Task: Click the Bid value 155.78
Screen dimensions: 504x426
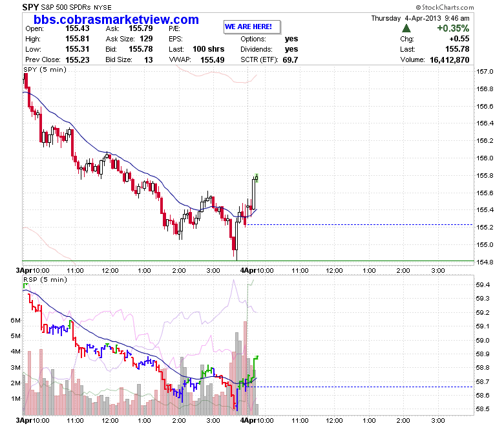Action: pyautogui.click(x=140, y=49)
